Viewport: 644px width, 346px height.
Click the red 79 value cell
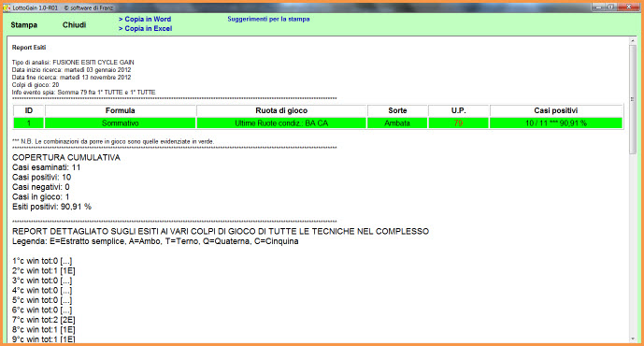pos(458,123)
